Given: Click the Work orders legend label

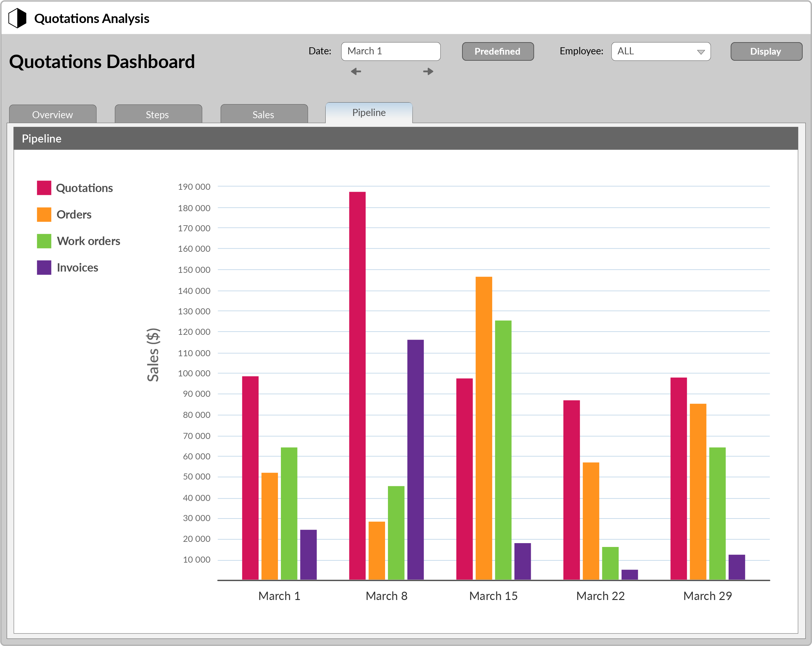Looking at the screenshot, I should 89,241.
